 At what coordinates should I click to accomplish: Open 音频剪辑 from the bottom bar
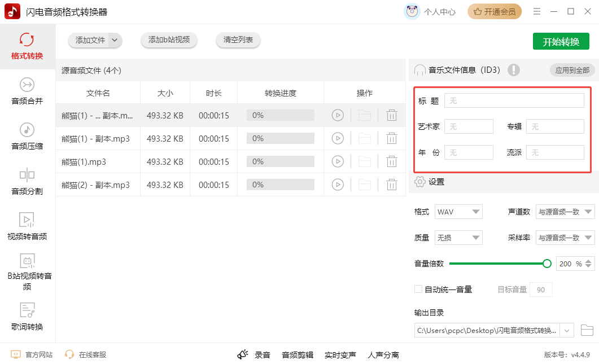click(298, 354)
